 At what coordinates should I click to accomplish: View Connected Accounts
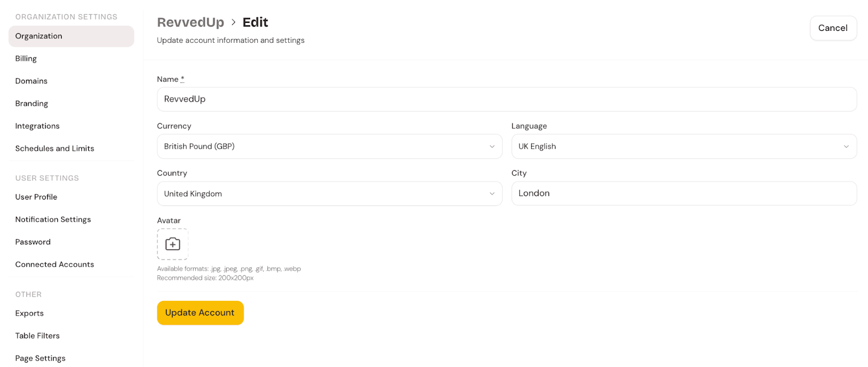tap(55, 265)
